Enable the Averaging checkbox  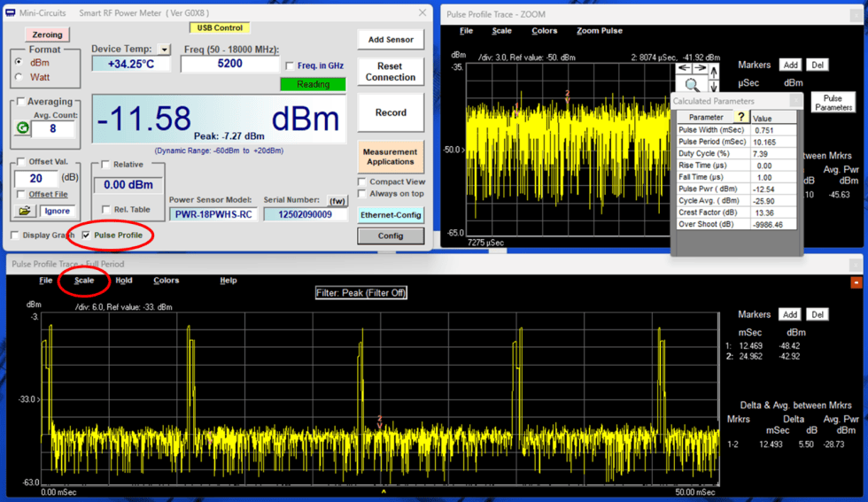pyautogui.click(x=20, y=101)
